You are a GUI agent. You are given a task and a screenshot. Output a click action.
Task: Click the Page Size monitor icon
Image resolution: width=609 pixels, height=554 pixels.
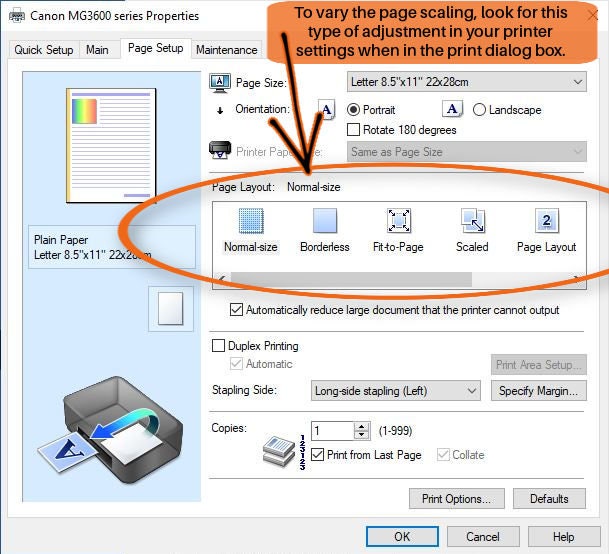[x=220, y=83]
